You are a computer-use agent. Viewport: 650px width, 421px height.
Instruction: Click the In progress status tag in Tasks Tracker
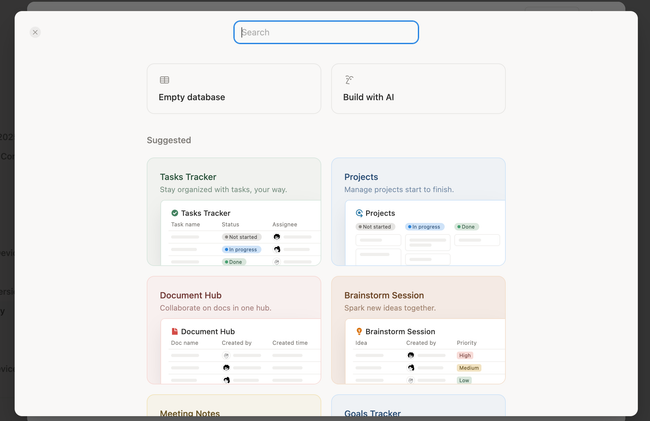(x=242, y=250)
